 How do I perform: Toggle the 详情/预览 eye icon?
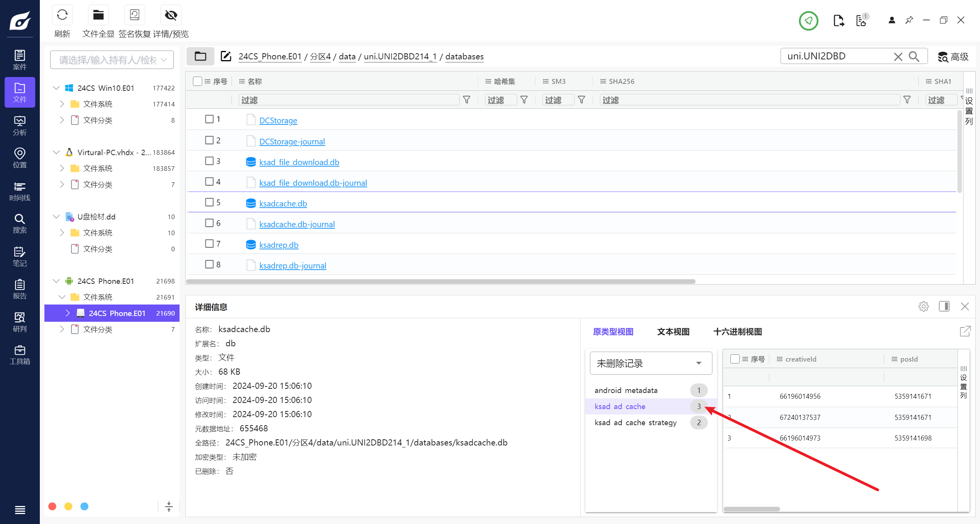click(171, 15)
